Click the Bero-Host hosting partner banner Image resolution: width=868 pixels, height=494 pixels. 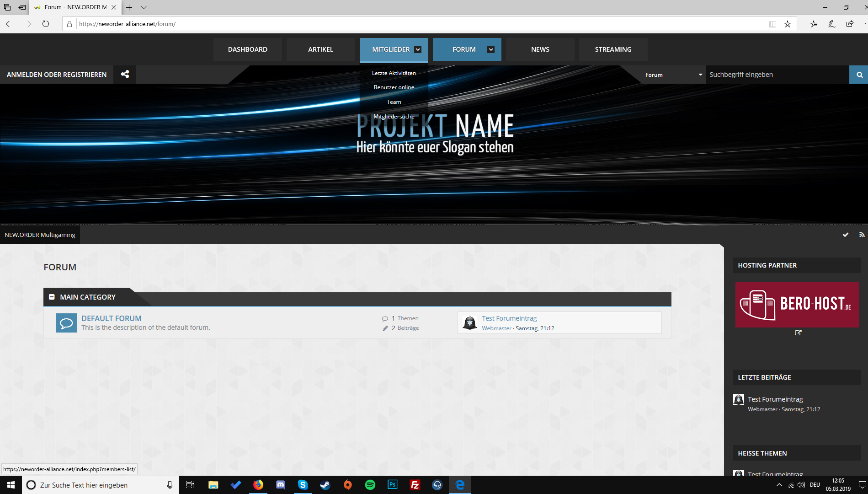click(x=797, y=305)
